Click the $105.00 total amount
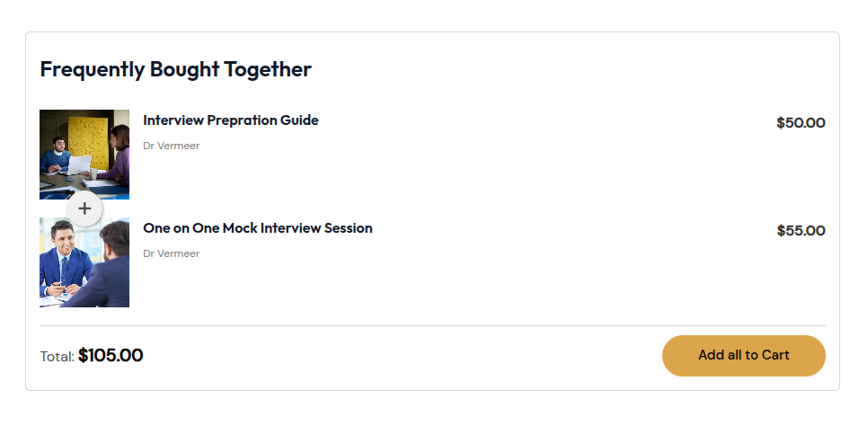Viewport: 868px width, 426px height. [x=111, y=356]
